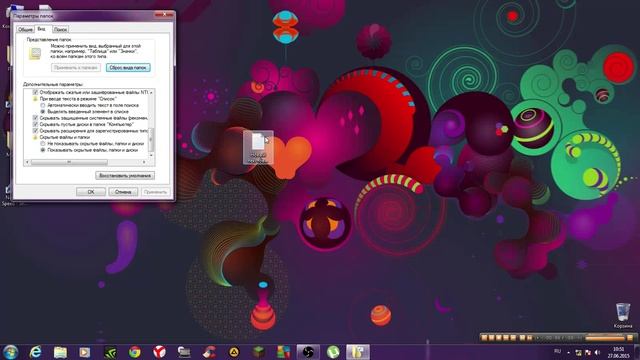Launch Google Chrome from the taskbar
Screen dimensions: 640x360
point(135,352)
